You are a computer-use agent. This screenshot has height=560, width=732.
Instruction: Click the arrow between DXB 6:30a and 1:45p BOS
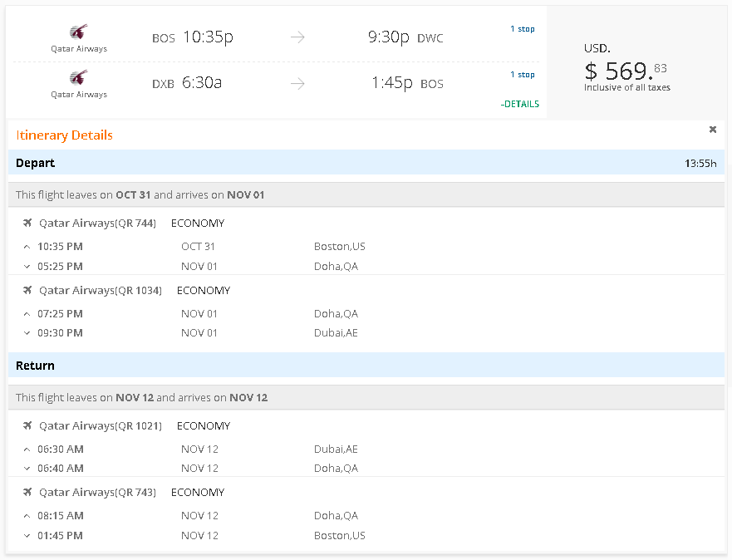[297, 83]
